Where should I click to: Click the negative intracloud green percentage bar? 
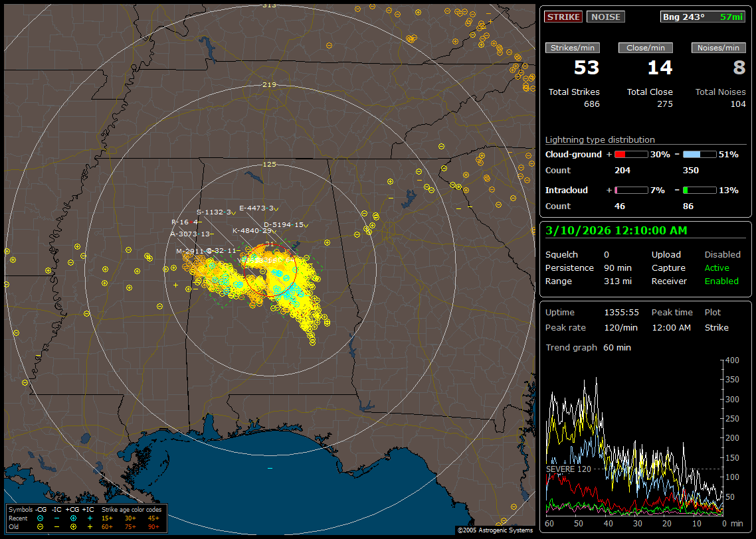pos(700,191)
